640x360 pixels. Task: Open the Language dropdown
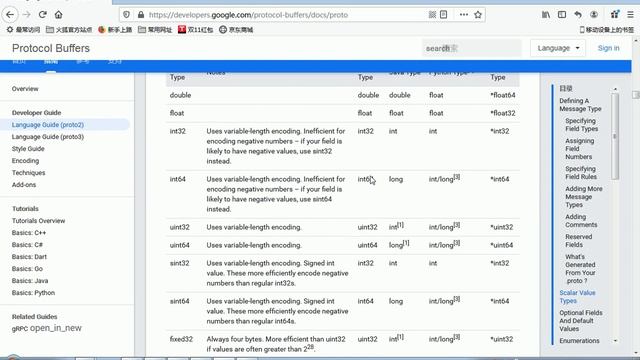pos(558,48)
